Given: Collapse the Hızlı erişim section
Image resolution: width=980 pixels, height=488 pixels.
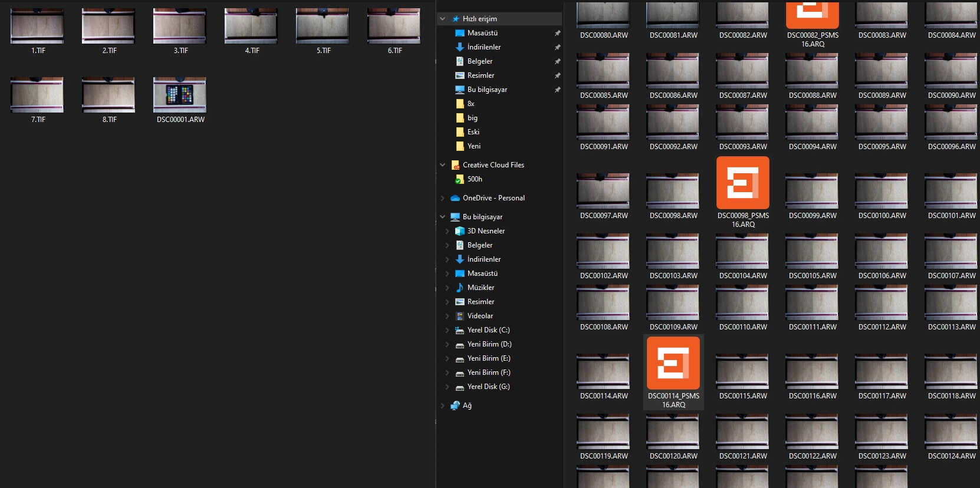Looking at the screenshot, I should [443, 19].
